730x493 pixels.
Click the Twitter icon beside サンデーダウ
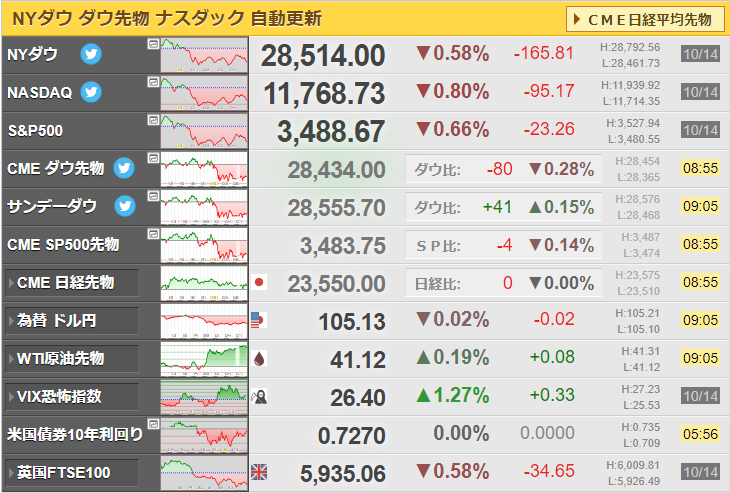coord(125,206)
